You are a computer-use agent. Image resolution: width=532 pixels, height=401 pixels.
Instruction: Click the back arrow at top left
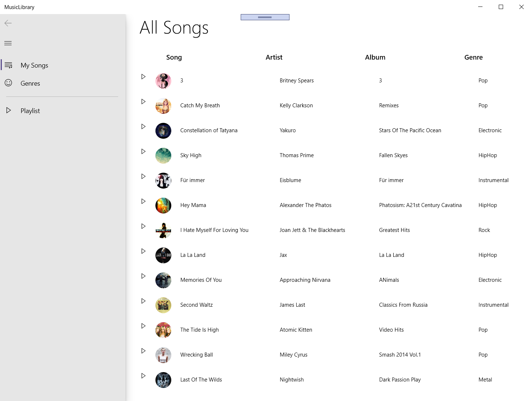pos(8,23)
